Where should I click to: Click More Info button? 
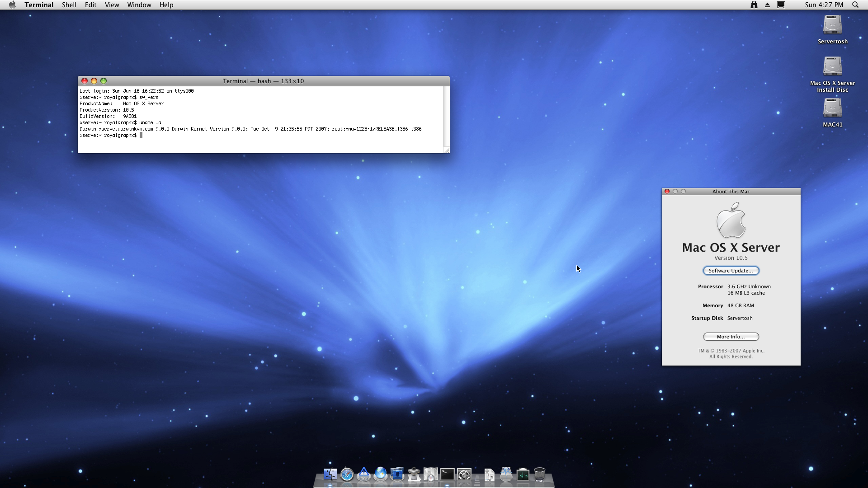731,337
